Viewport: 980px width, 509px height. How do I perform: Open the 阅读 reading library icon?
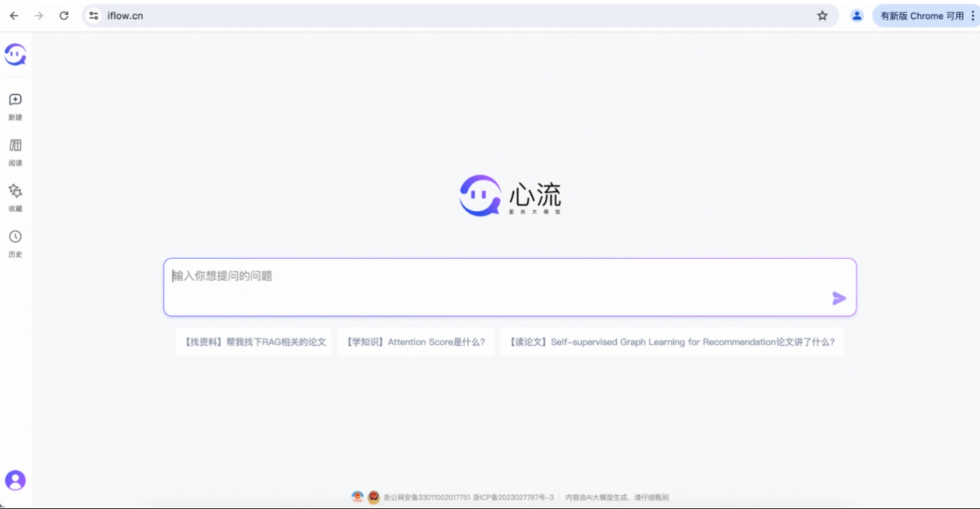15,146
